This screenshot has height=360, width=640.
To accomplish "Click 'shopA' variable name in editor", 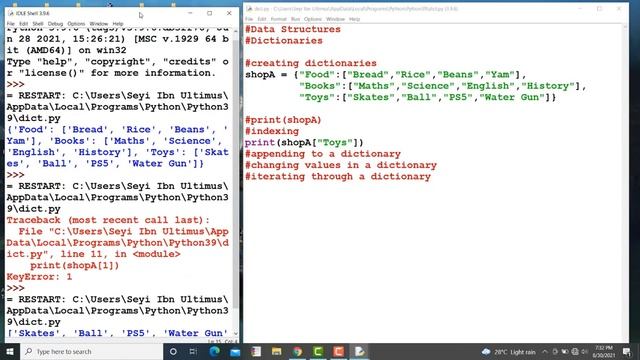I will pyautogui.click(x=260, y=75).
